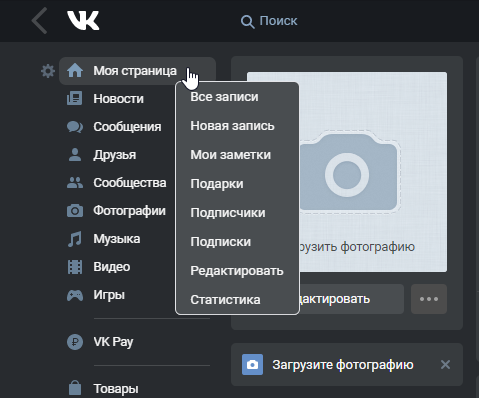Open VK Pay in the sidebar
This screenshot has height=398, width=479.
click(x=113, y=342)
